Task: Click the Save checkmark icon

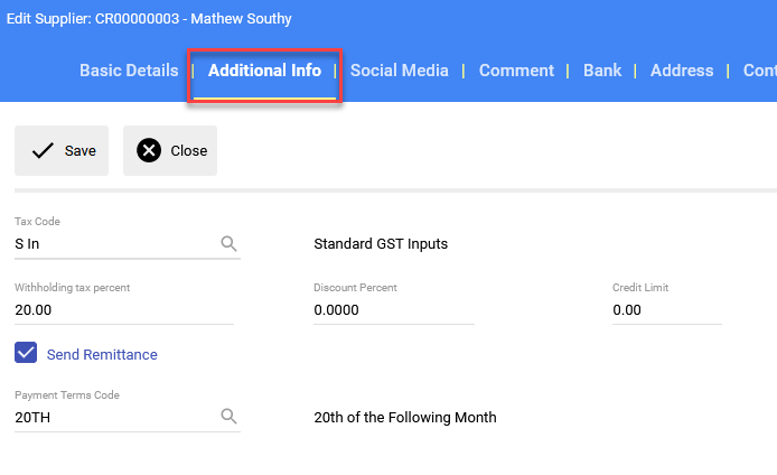Action: pos(43,151)
